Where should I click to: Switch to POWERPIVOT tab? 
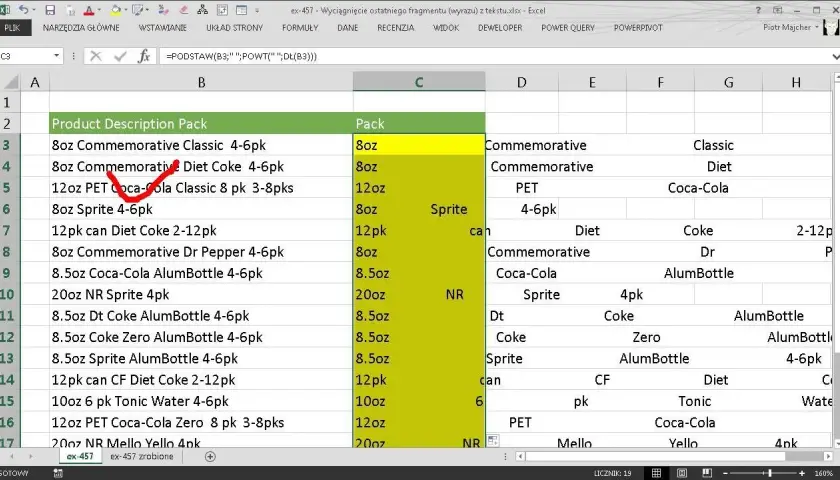(x=638, y=28)
